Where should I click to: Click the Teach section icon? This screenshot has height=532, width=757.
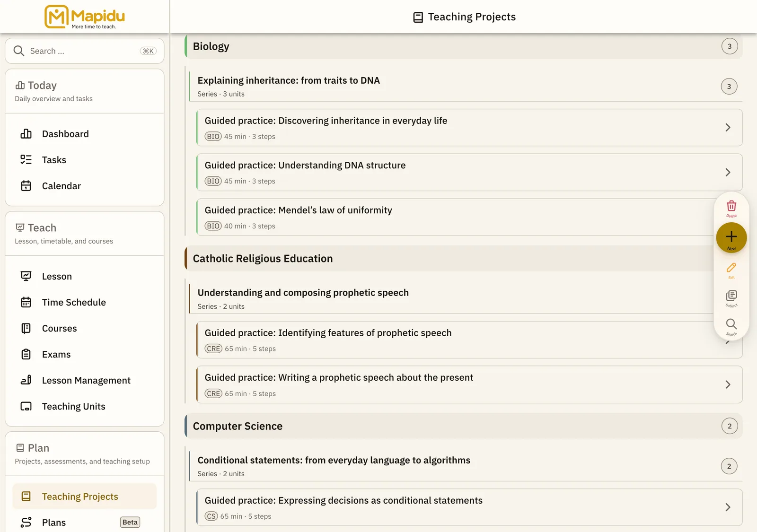[20, 228]
